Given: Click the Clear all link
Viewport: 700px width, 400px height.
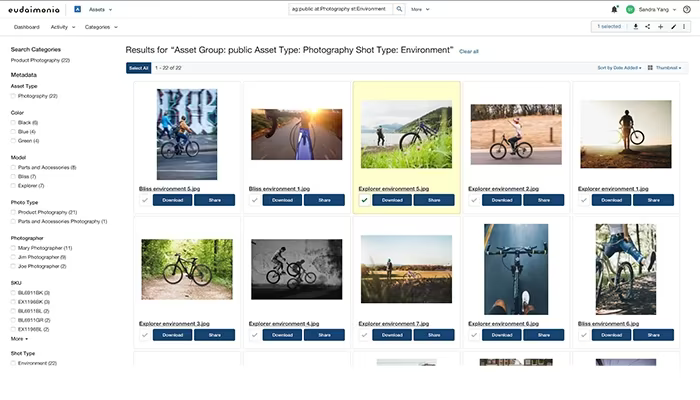Looking at the screenshot, I should pos(469,51).
